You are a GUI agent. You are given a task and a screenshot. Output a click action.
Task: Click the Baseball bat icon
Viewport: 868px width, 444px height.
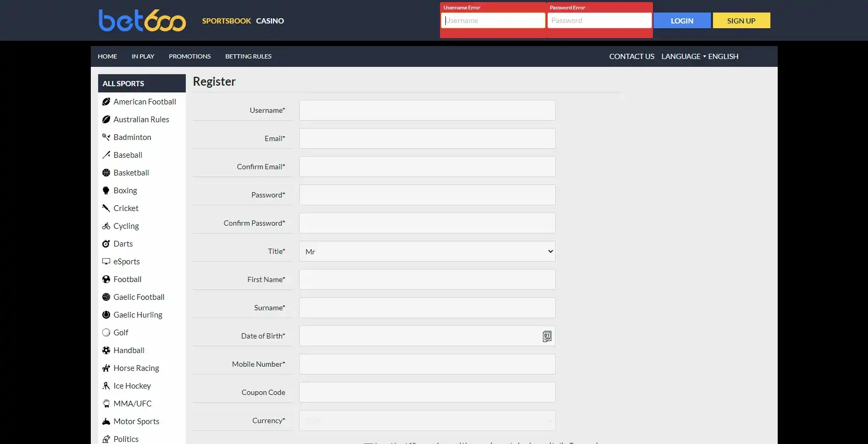[106, 155]
